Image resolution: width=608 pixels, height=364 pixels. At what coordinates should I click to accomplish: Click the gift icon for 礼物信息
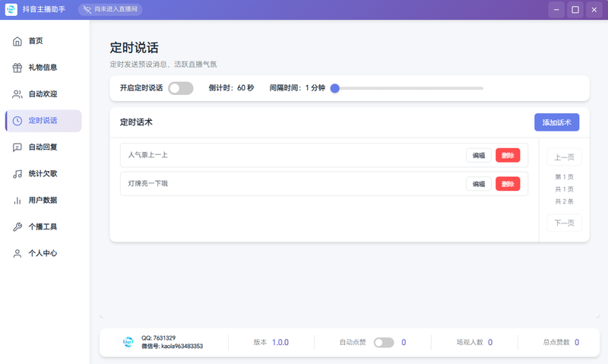[x=17, y=68]
